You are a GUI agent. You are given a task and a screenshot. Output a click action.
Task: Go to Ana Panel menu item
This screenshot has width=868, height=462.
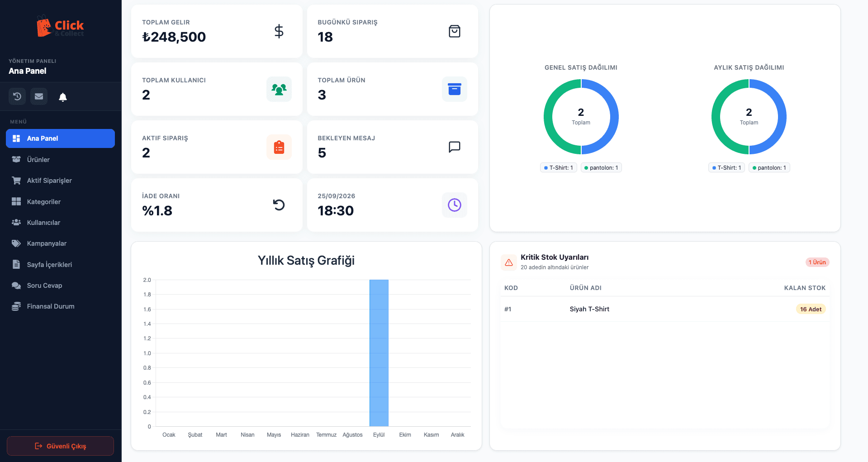click(60, 138)
